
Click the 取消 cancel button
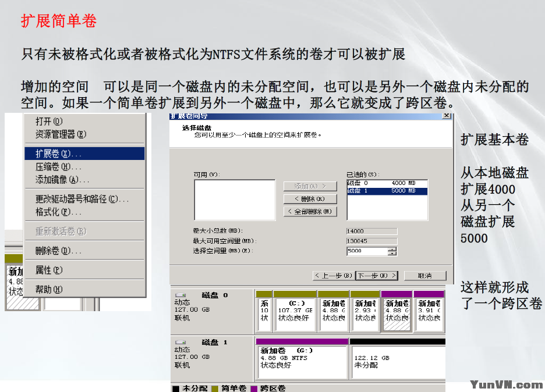424,276
